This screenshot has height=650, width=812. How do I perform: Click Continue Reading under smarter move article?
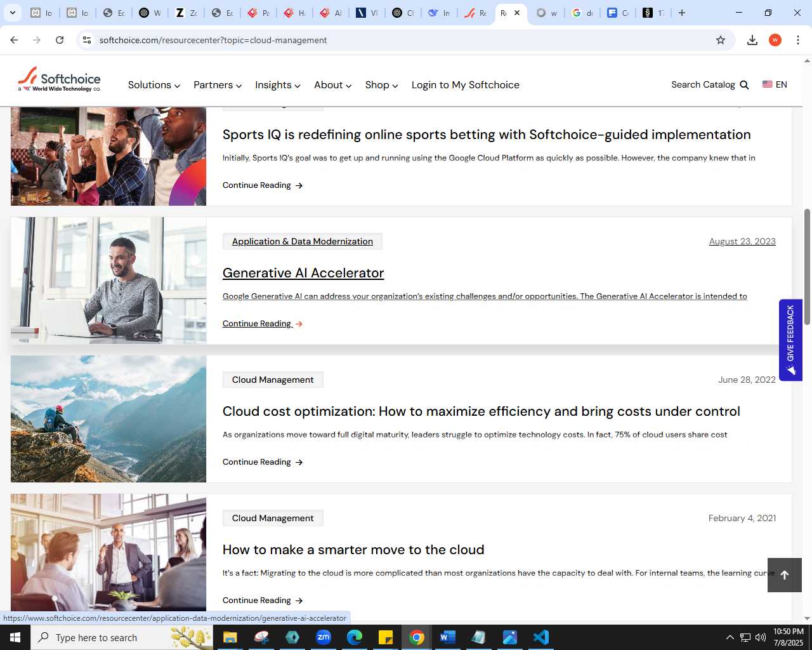click(263, 600)
